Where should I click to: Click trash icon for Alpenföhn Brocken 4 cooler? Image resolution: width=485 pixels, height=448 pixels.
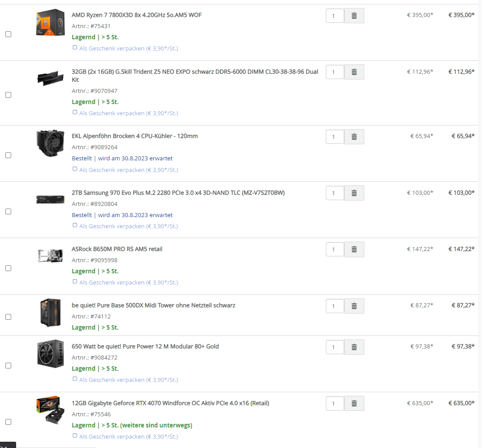point(354,137)
